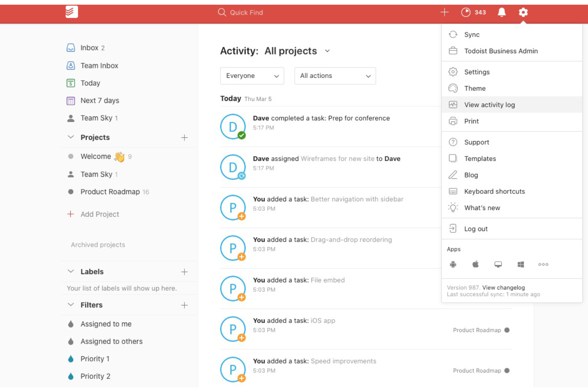This screenshot has width=588, height=392.
Task: Open the notifications bell
Action: 501,12
